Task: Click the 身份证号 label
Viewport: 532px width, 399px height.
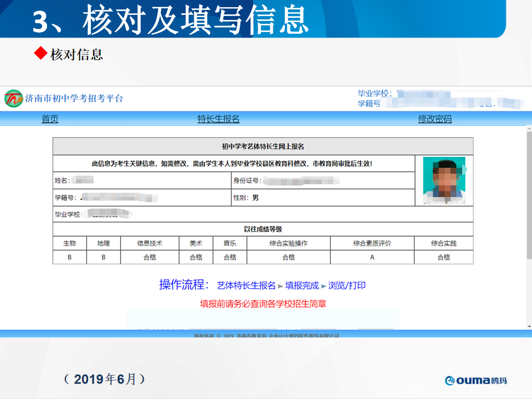Action: point(247,181)
